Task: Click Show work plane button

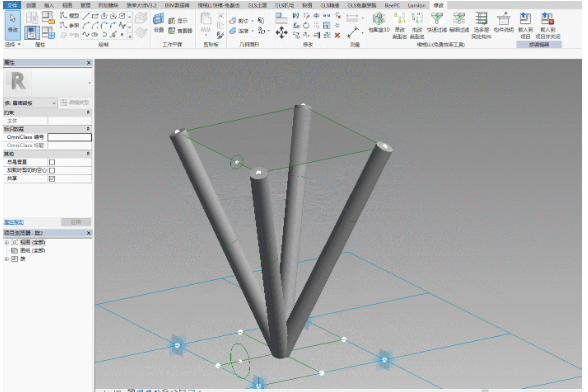Action: coord(178,21)
